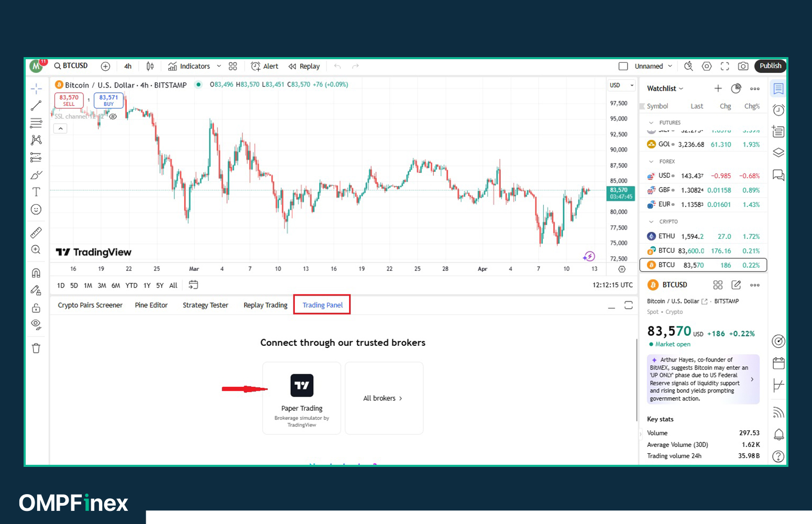Select the trend line drawing tool
The height and width of the screenshot is (524, 812).
(36, 106)
